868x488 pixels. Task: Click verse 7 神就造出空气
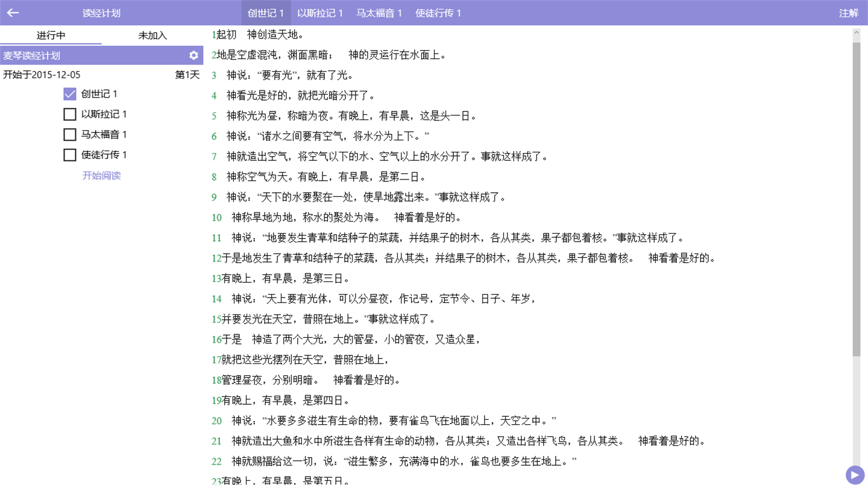pyautogui.click(x=380, y=157)
